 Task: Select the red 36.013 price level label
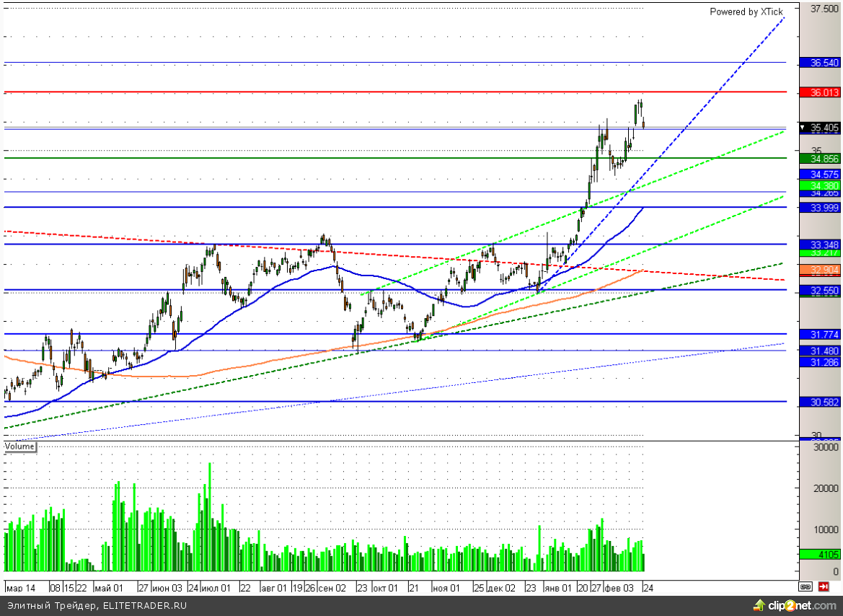click(x=821, y=92)
